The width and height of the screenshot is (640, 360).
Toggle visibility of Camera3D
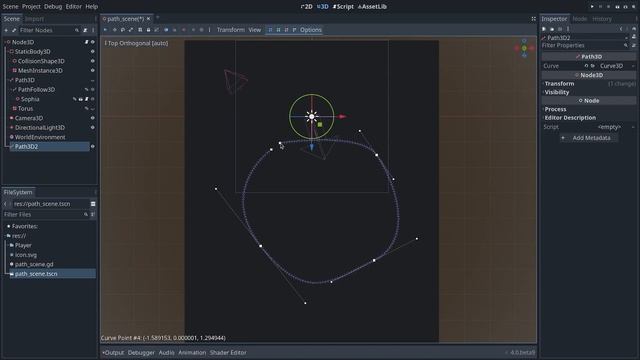[x=93, y=118]
